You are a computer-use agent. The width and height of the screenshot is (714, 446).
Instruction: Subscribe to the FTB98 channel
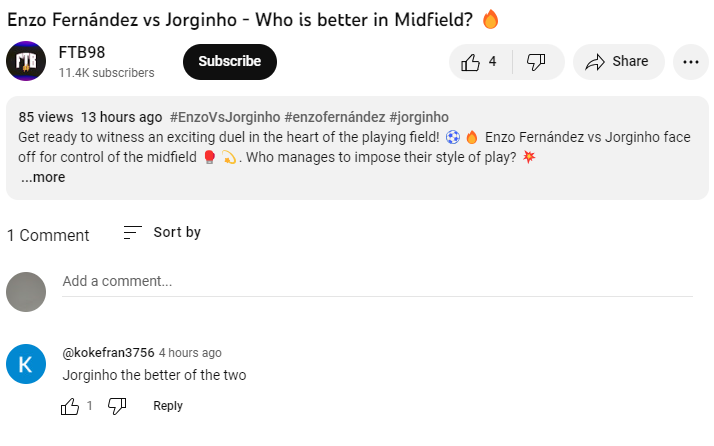coord(230,62)
